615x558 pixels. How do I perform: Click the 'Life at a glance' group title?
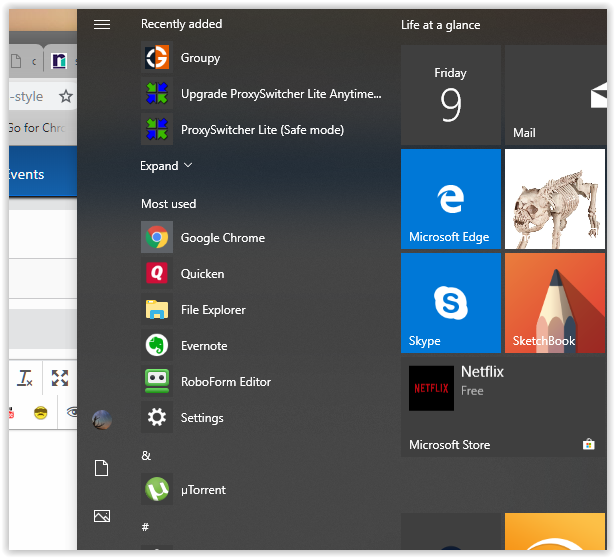tap(440, 25)
